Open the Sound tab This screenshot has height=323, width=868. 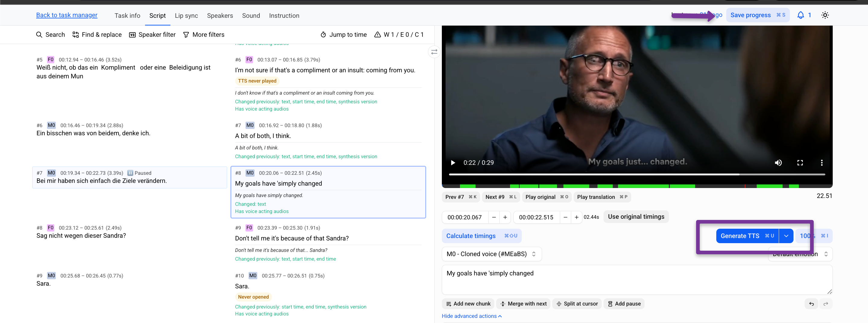251,15
